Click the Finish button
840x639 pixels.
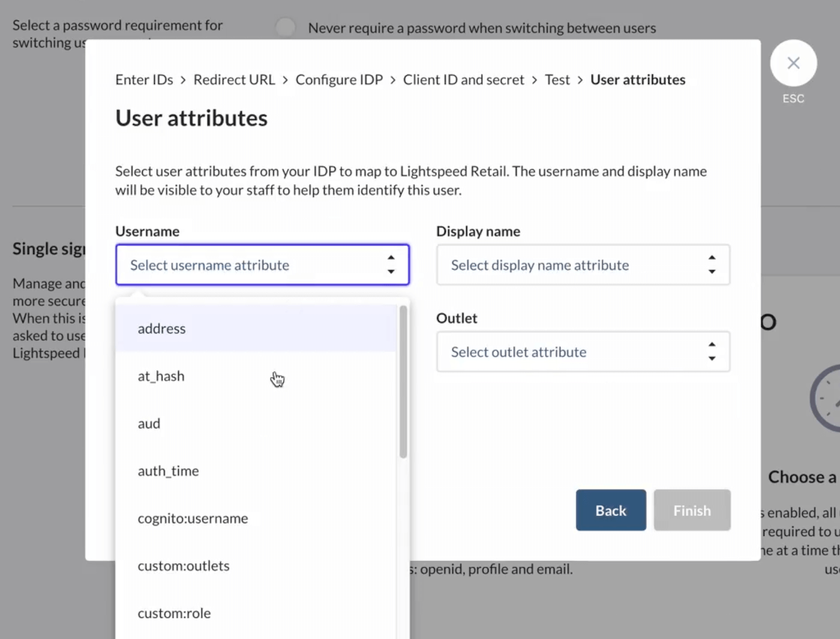(691, 510)
